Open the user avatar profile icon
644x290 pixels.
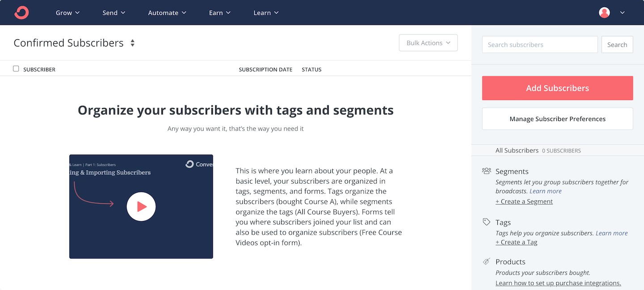(604, 13)
